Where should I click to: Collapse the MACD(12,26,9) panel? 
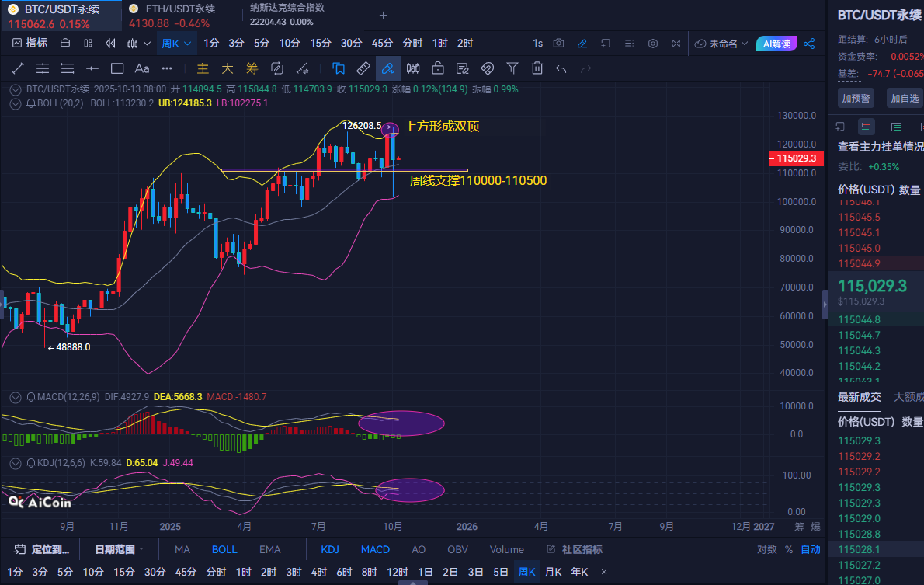point(16,398)
